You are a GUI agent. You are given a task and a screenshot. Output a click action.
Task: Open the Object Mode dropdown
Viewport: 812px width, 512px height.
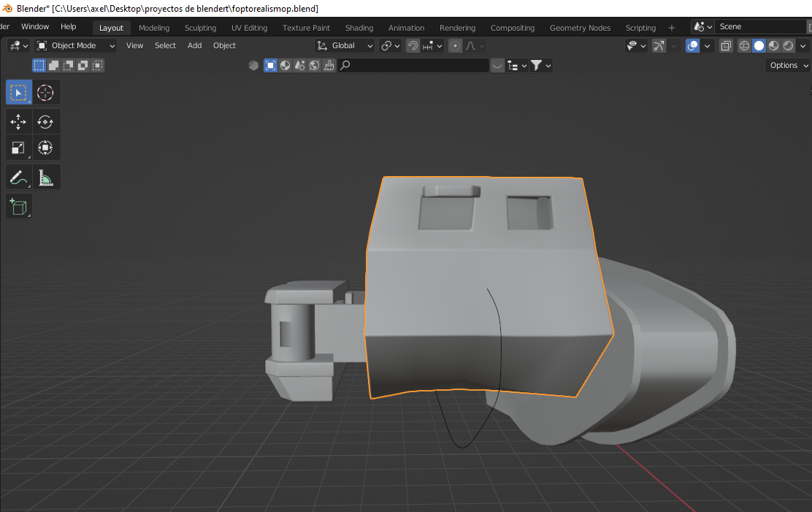tap(76, 45)
